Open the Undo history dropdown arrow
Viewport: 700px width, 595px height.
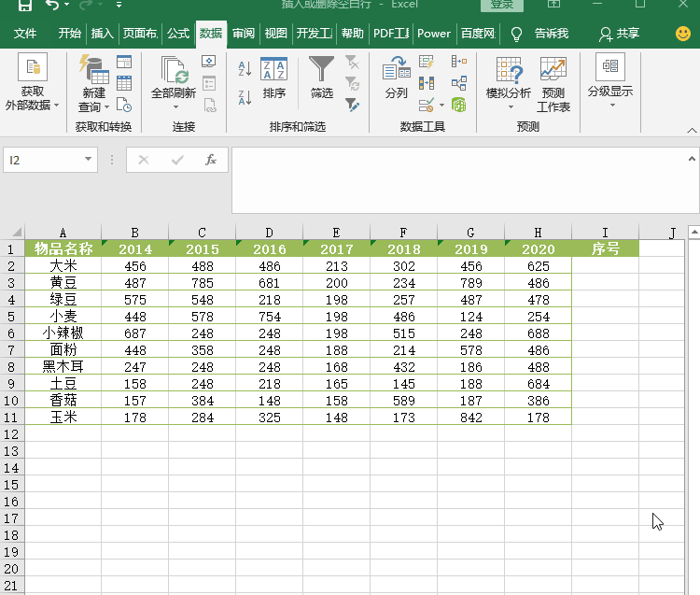66,5
